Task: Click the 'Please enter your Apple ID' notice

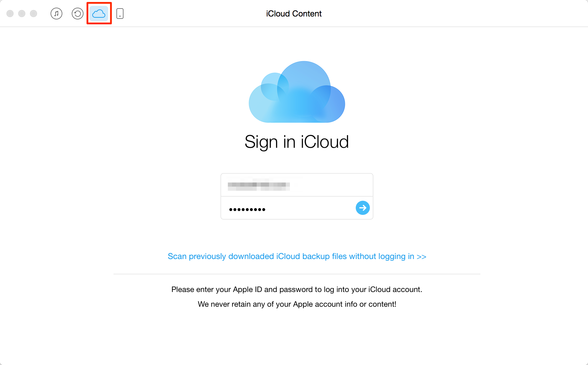Action: [x=297, y=289]
